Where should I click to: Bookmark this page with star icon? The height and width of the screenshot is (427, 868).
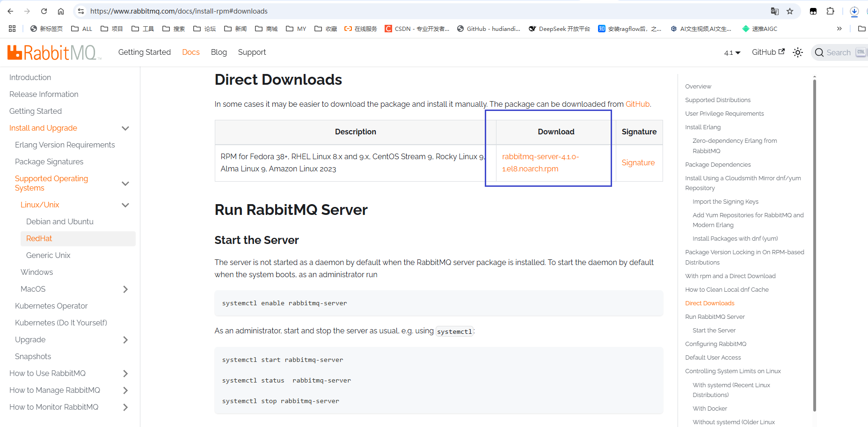pyautogui.click(x=790, y=11)
